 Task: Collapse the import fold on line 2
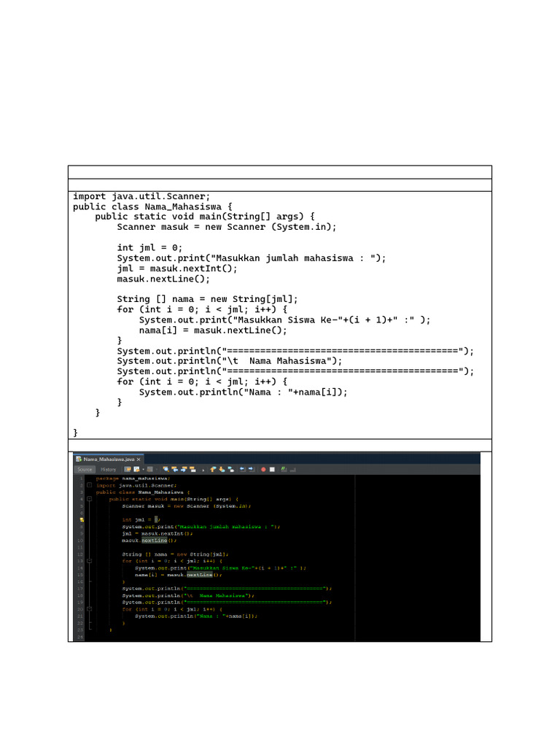point(89,485)
